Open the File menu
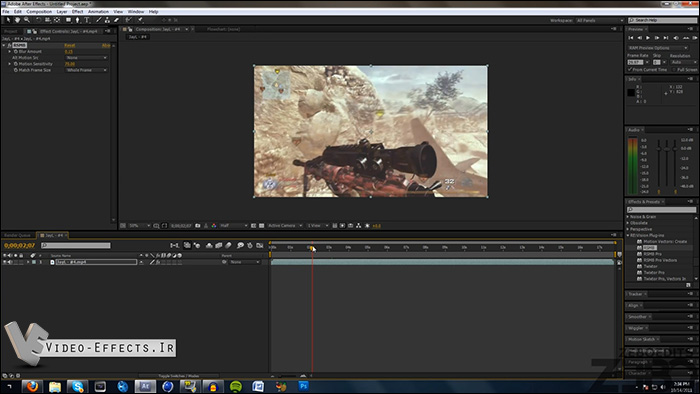Screen dimensions: 700x394 pyautogui.click(x=6, y=12)
